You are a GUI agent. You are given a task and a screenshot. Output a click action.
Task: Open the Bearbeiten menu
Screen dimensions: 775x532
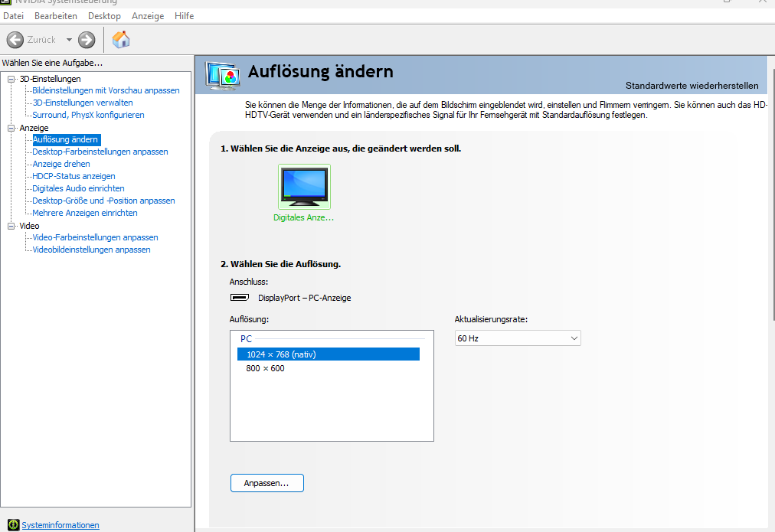point(56,16)
